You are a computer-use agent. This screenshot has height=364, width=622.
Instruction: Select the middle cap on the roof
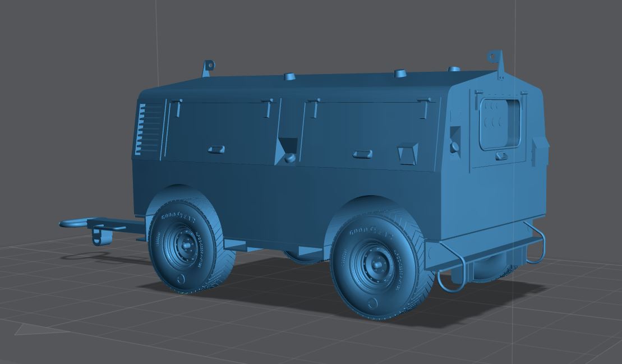click(400, 73)
